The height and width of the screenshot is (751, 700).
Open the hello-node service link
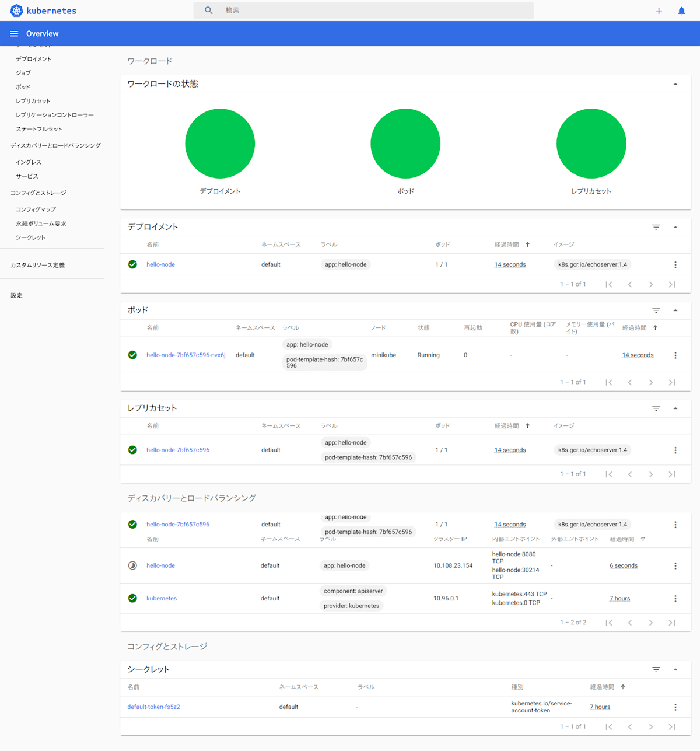pyautogui.click(x=160, y=565)
